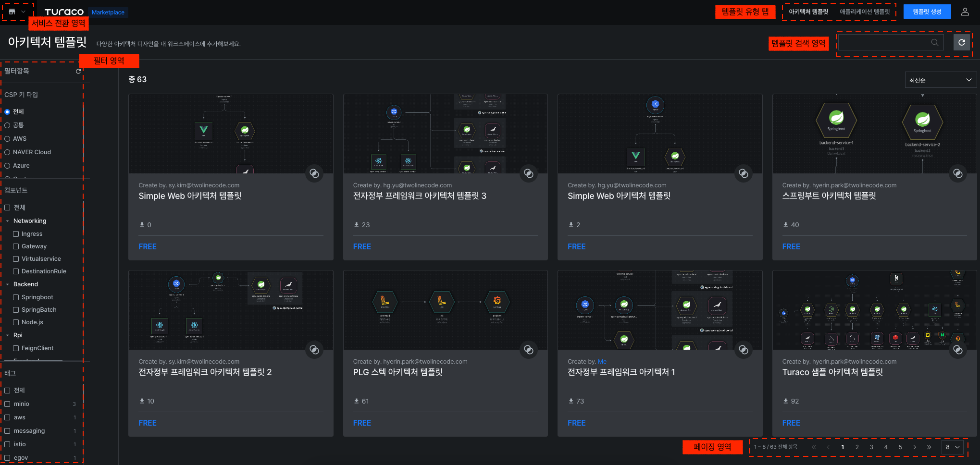Go to page 3

(871, 447)
